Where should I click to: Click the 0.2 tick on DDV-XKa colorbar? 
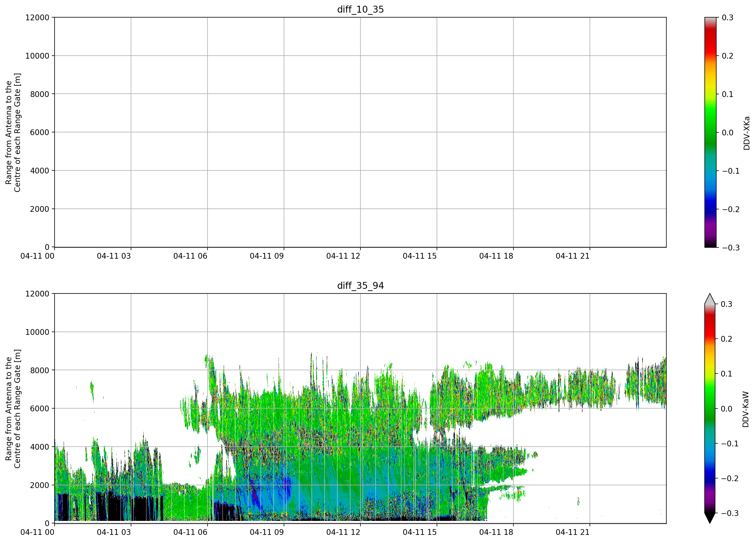(x=728, y=56)
